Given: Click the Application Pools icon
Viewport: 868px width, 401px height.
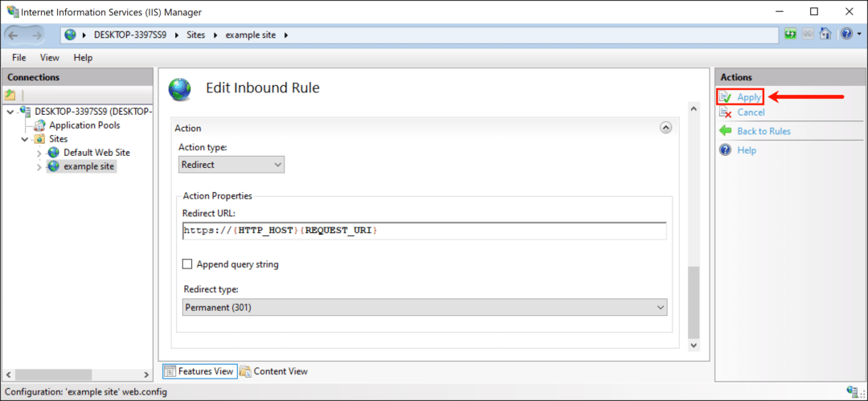Looking at the screenshot, I should pyautogui.click(x=40, y=125).
